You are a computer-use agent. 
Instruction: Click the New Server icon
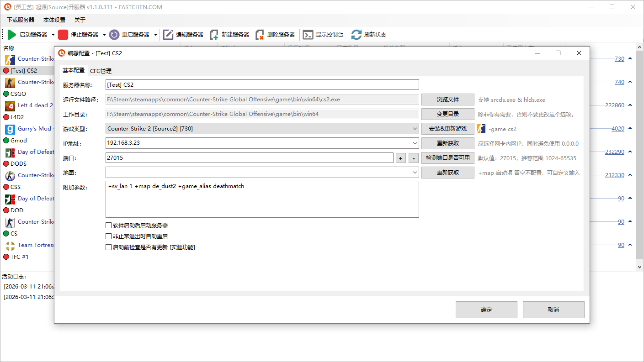pos(214,35)
